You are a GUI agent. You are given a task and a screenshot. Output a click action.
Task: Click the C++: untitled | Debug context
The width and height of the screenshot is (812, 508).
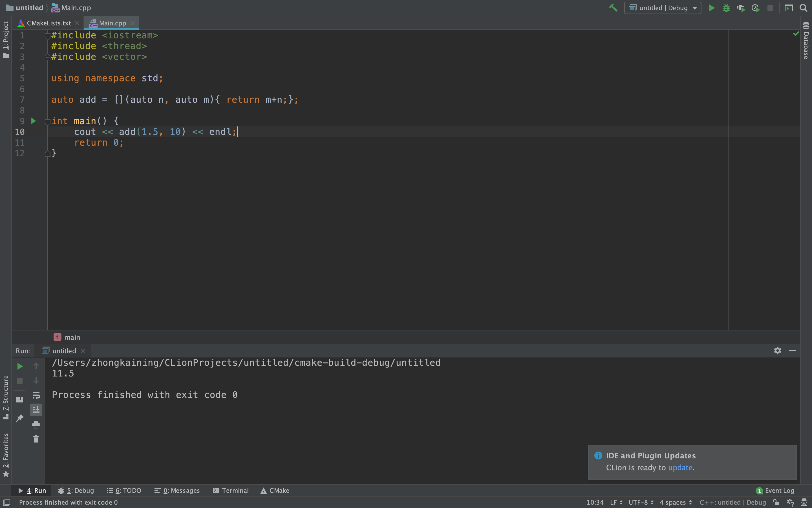(732, 502)
